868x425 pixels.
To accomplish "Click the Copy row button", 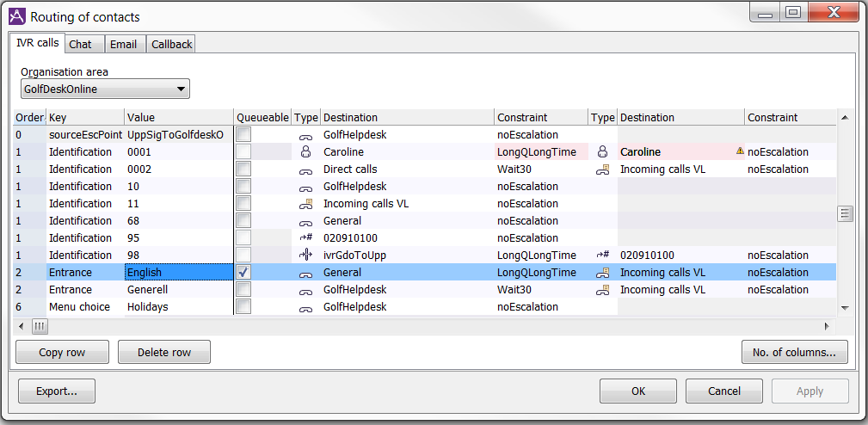I will [62, 352].
